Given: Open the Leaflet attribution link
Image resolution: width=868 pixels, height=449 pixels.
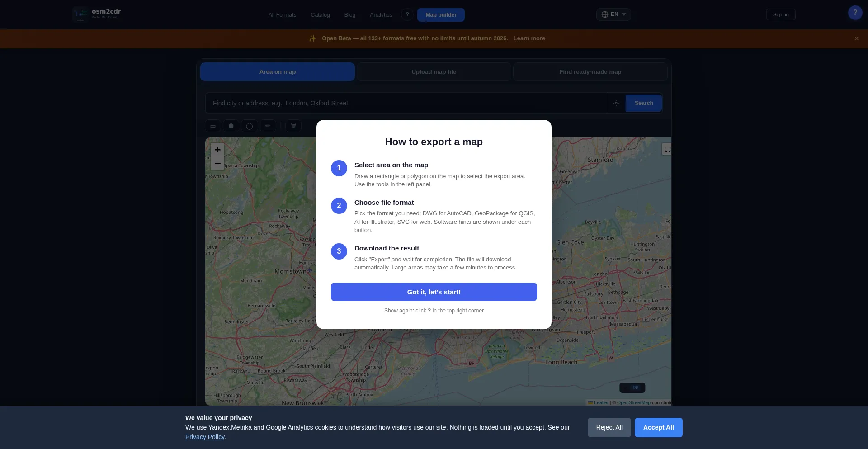Looking at the screenshot, I should [x=598, y=402].
